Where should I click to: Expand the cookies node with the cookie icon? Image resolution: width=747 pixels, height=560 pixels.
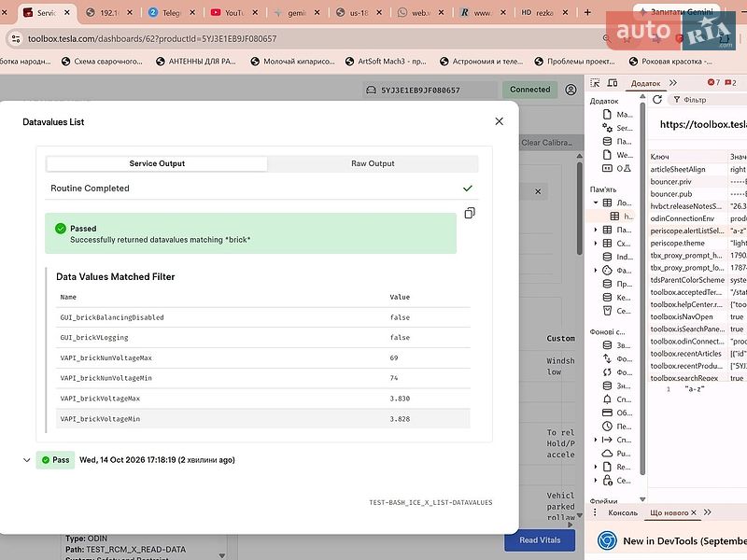click(596, 270)
